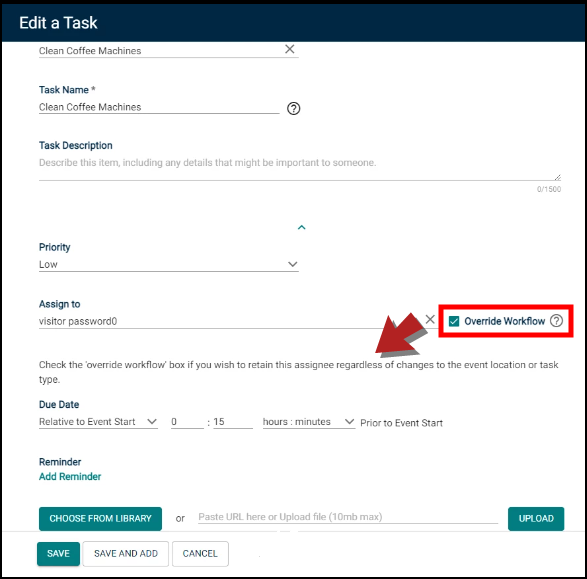Uncheck the Override Workflow checkbox
The width and height of the screenshot is (587, 579).
pyautogui.click(x=454, y=321)
